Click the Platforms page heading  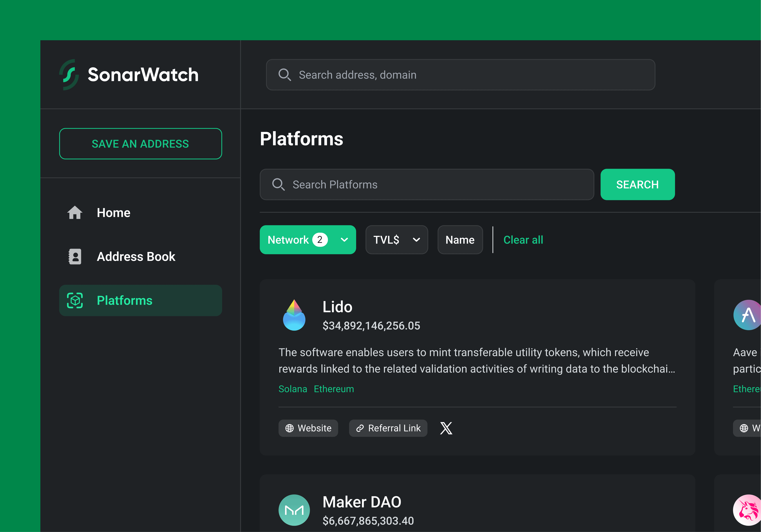coord(301,139)
